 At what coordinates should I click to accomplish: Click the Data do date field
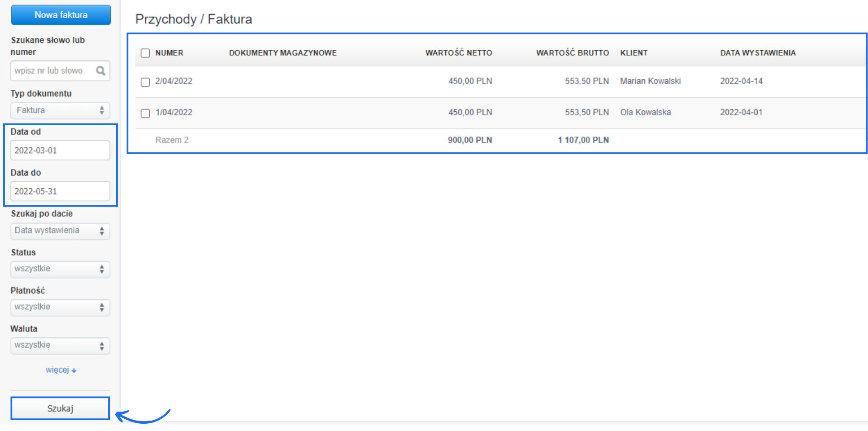[x=60, y=191]
